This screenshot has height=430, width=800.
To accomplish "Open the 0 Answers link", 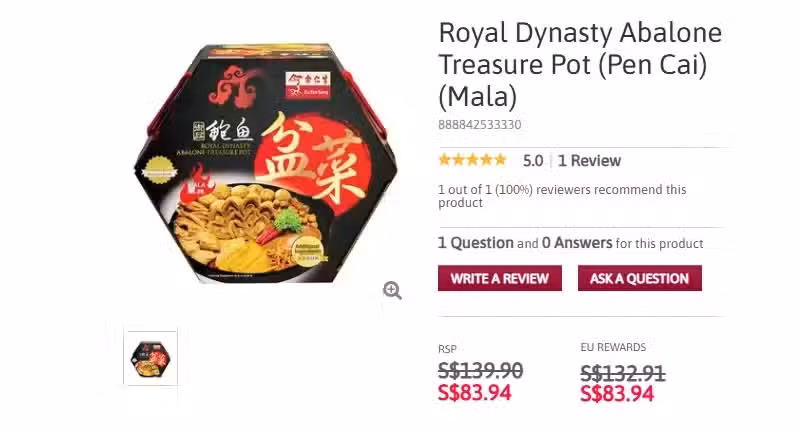I will pyautogui.click(x=577, y=243).
